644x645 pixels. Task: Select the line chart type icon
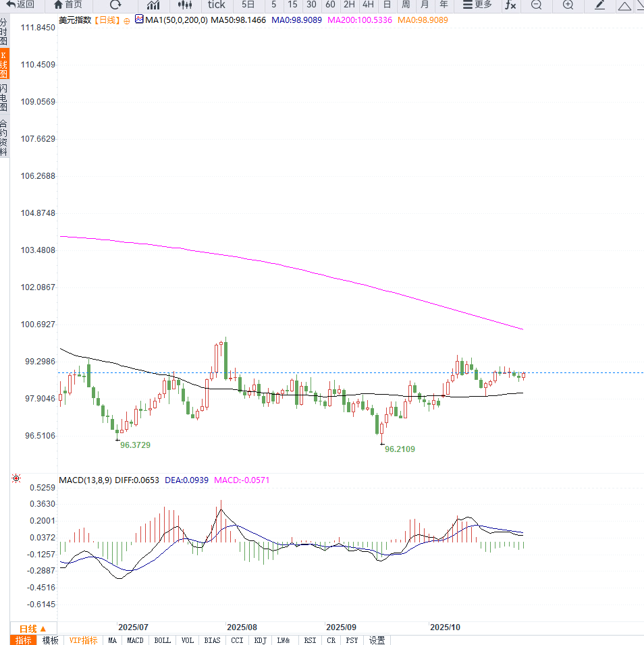pyautogui.click(x=153, y=5)
